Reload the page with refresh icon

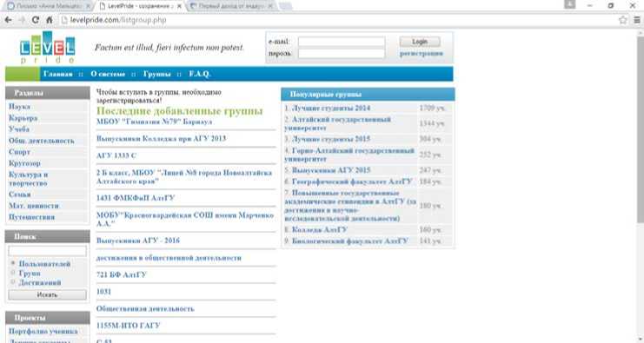36,20
